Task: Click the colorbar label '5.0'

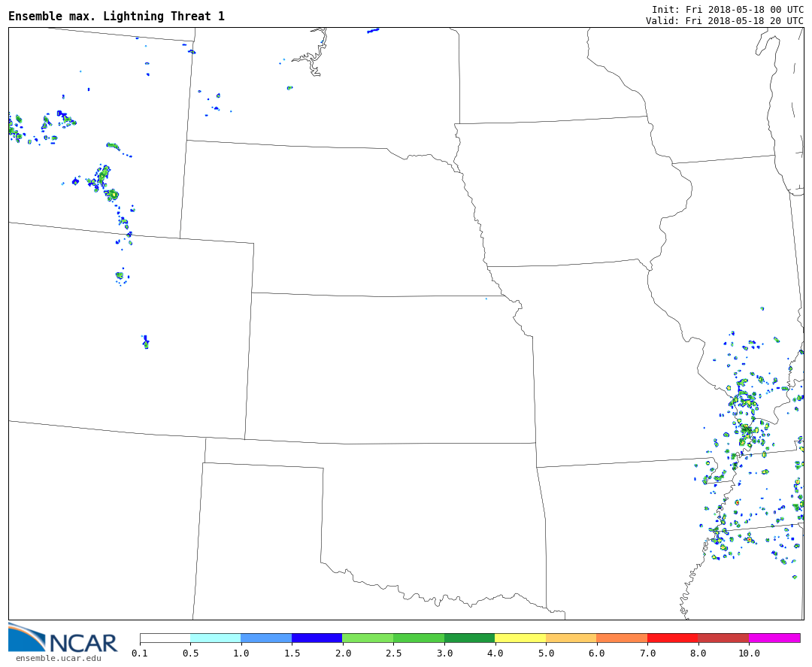Action: [x=546, y=653]
